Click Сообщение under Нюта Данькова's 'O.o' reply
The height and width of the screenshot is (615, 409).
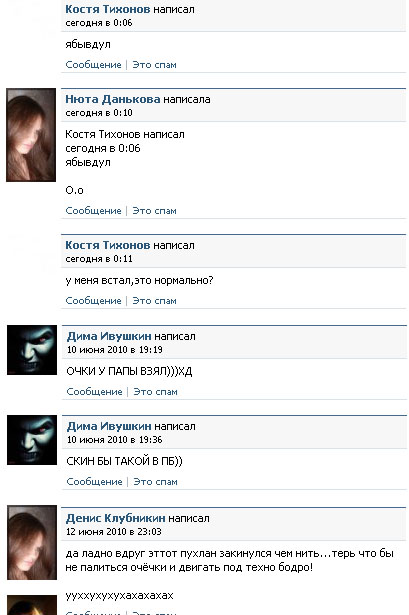pyautogui.click(x=93, y=211)
